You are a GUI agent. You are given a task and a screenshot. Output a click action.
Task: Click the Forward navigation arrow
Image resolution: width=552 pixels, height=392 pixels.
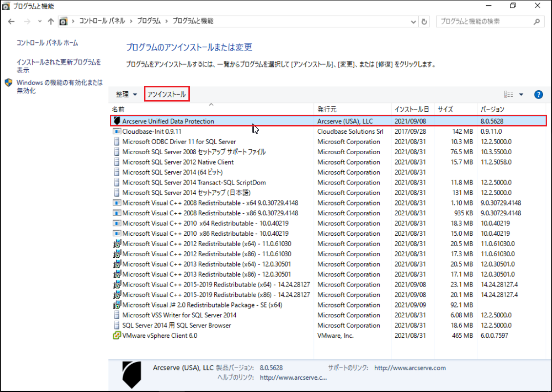click(27, 21)
